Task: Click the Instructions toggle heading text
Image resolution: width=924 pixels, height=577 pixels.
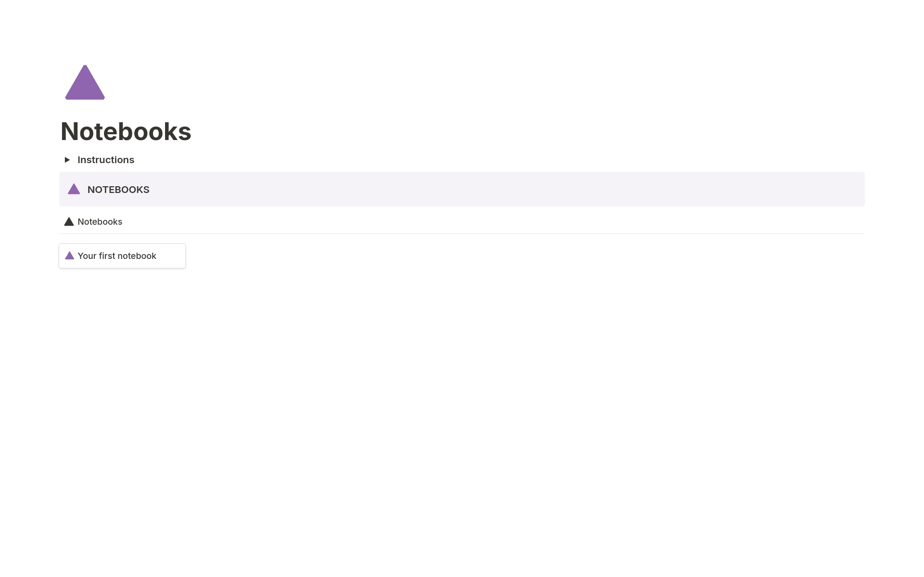Action: point(105,160)
